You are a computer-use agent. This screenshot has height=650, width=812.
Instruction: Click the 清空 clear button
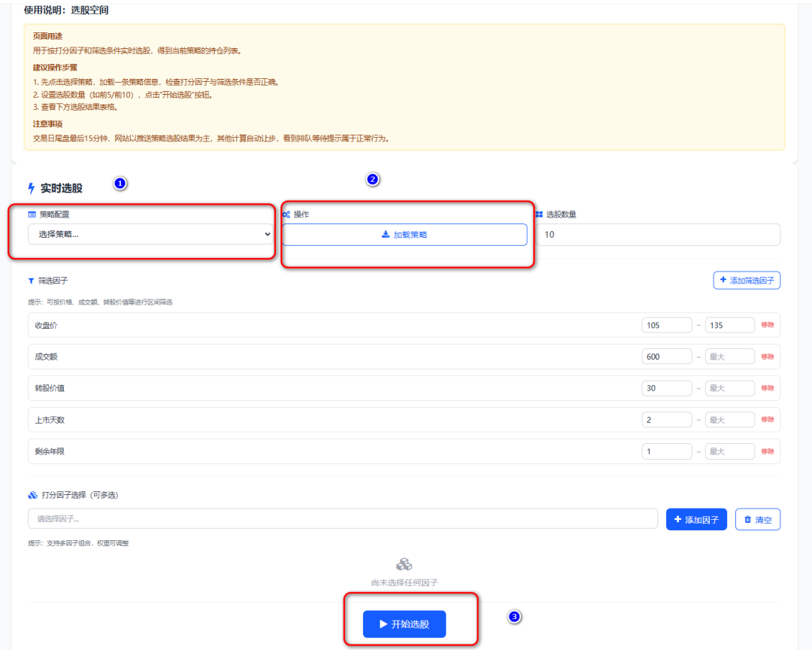click(x=758, y=519)
